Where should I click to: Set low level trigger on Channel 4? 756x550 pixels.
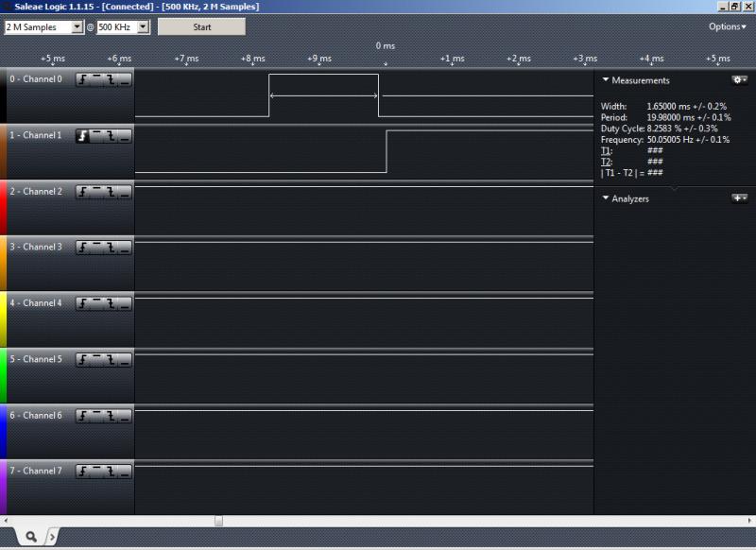pos(125,303)
